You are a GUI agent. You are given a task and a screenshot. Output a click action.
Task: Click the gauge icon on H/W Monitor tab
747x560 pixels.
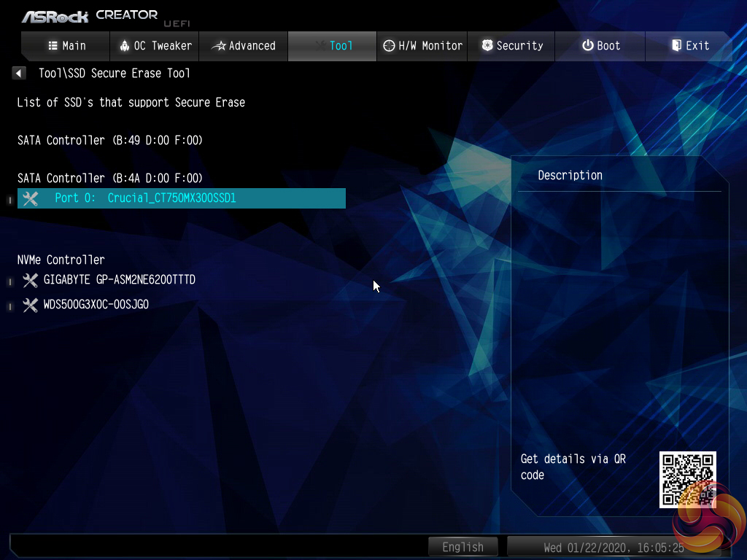[390, 46]
